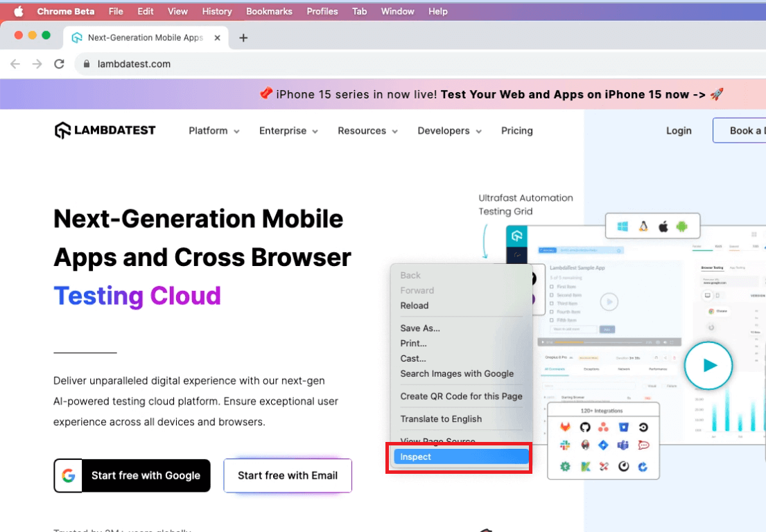This screenshot has height=532, width=766.
Task: Start free with Email
Action: 288,475
